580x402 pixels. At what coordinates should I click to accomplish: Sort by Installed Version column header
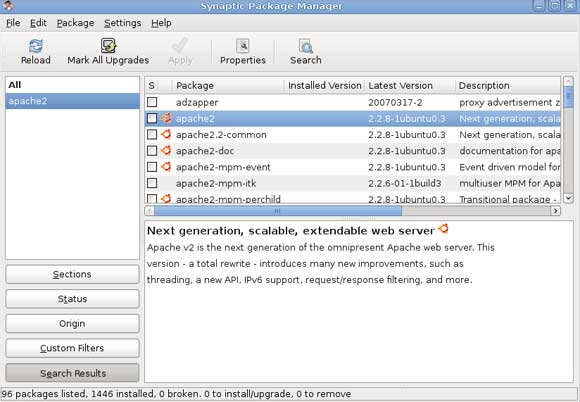[324, 85]
